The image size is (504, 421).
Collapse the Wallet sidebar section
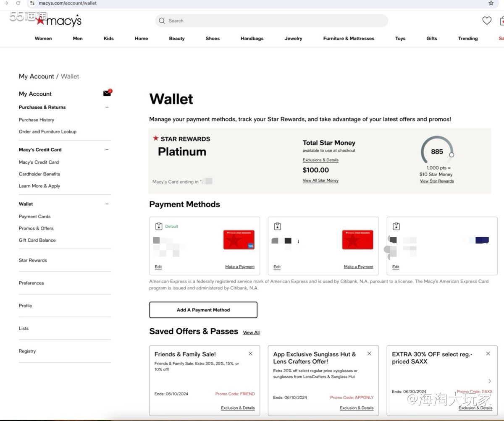(107, 204)
